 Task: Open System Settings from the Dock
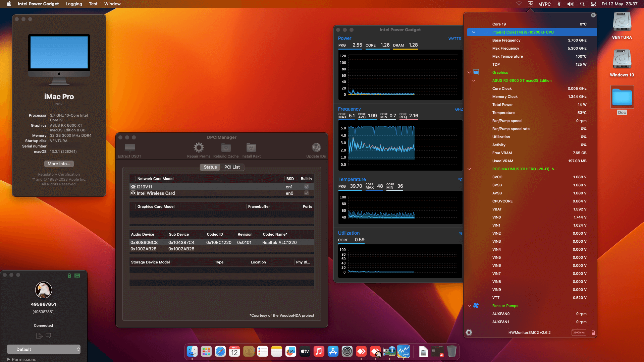(x=347, y=351)
